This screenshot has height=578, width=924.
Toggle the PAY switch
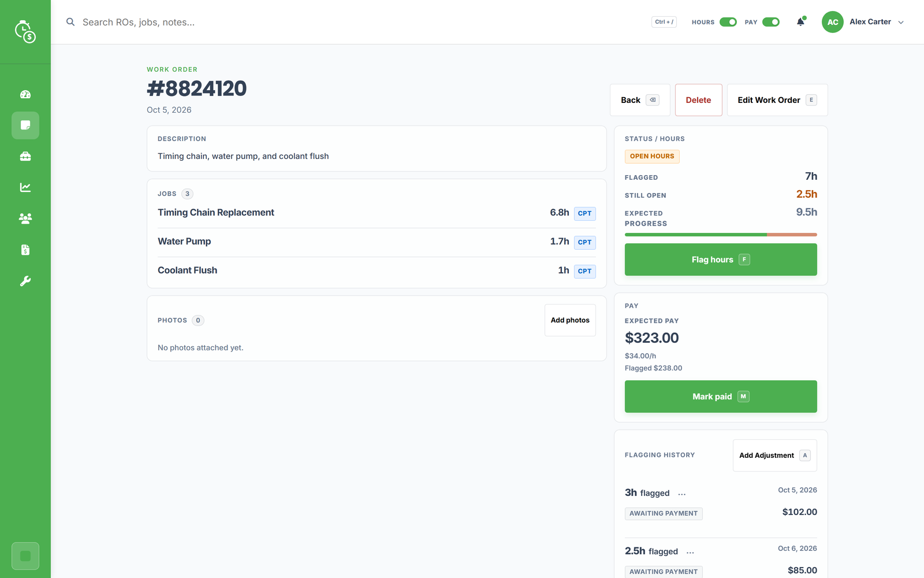[x=771, y=22]
